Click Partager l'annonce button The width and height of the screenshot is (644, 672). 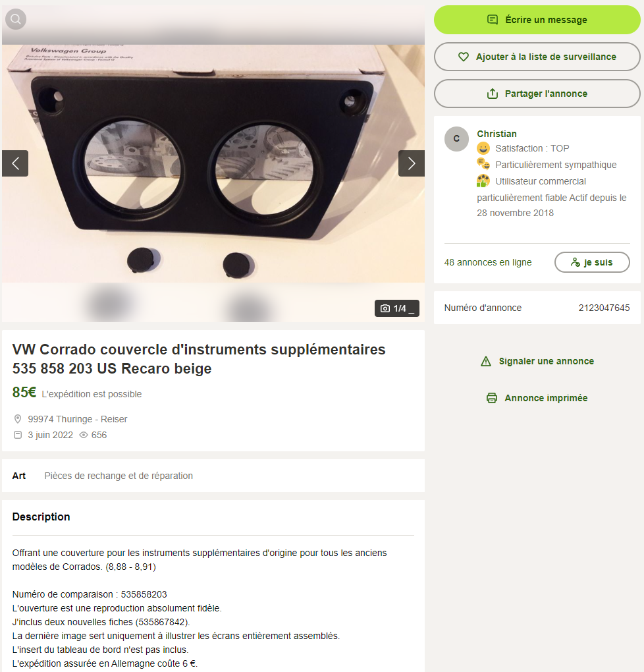tap(537, 94)
